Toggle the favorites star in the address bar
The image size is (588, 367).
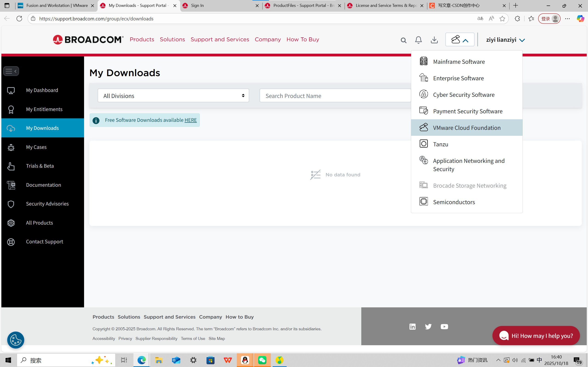pyautogui.click(x=502, y=18)
